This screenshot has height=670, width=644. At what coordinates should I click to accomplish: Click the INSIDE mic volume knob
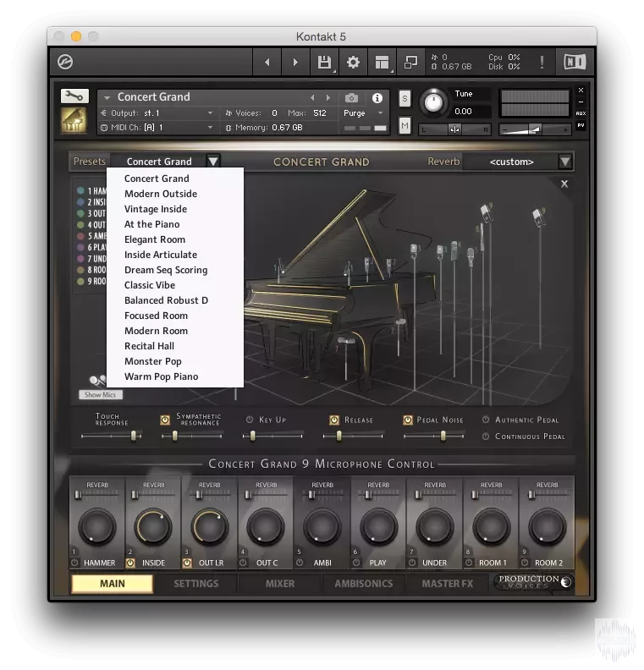pyautogui.click(x=152, y=527)
